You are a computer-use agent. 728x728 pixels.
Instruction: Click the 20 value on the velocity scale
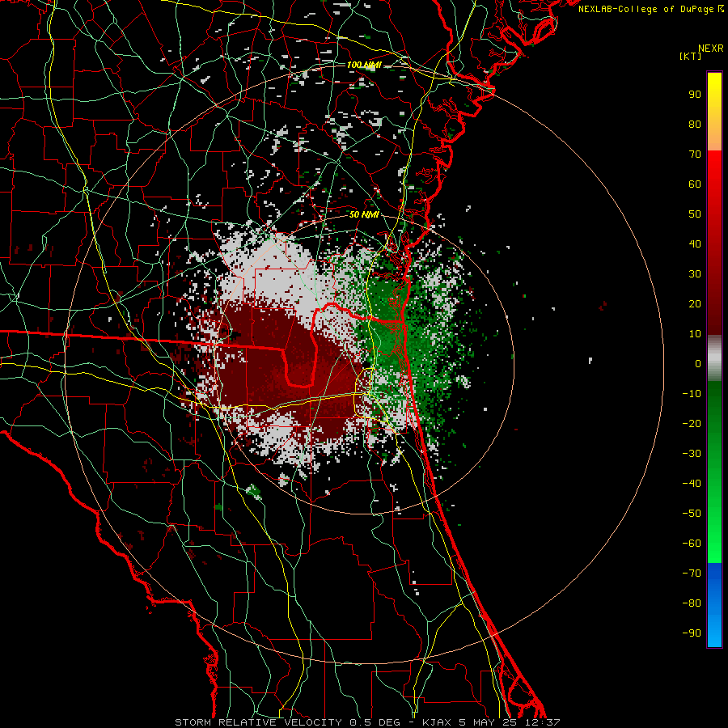point(695,304)
